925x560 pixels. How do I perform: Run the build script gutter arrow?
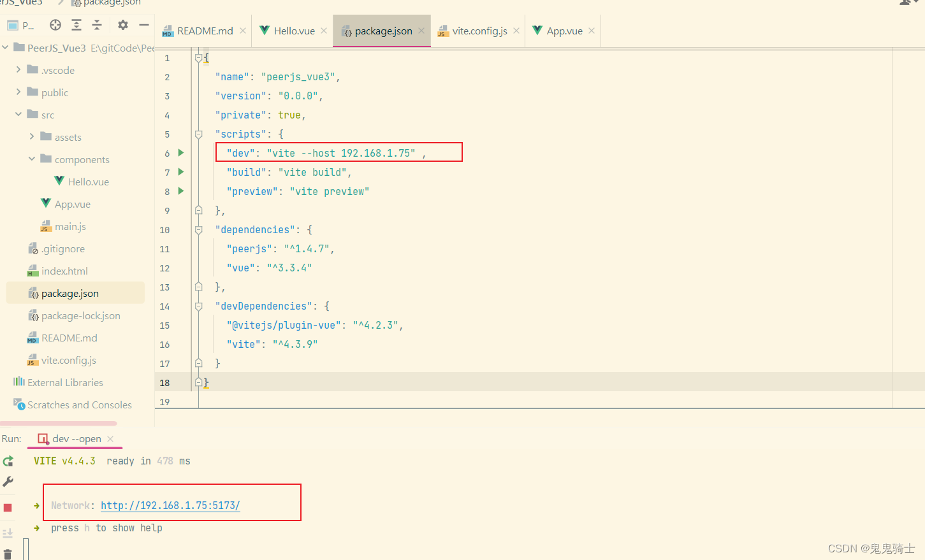(x=181, y=172)
